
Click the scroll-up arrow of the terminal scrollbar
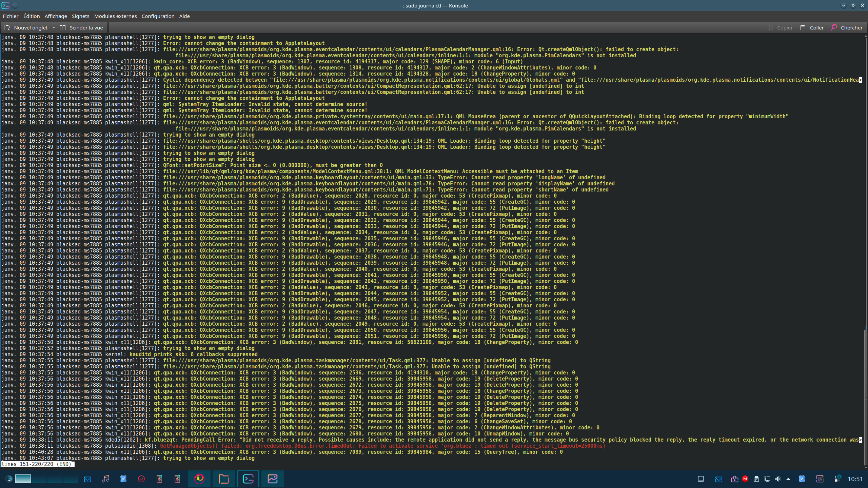(866, 35)
